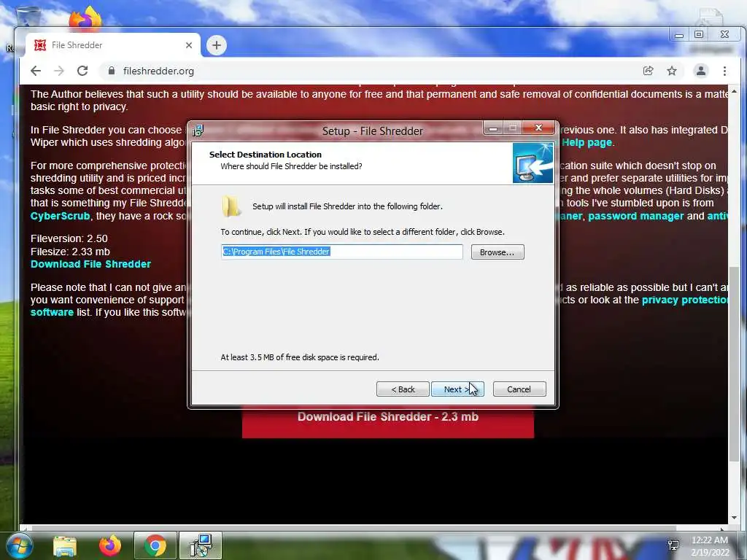The image size is (747, 560).
Task: Close the File Shredder tab
Action: click(x=189, y=45)
